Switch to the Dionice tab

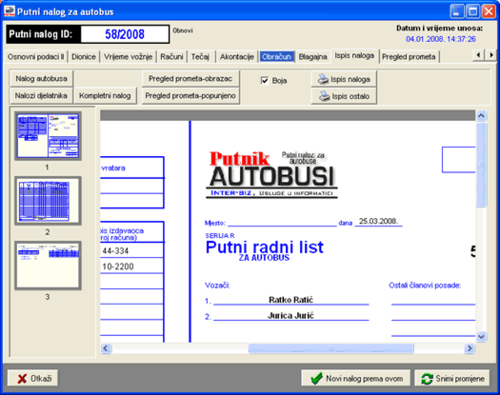click(x=83, y=57)
